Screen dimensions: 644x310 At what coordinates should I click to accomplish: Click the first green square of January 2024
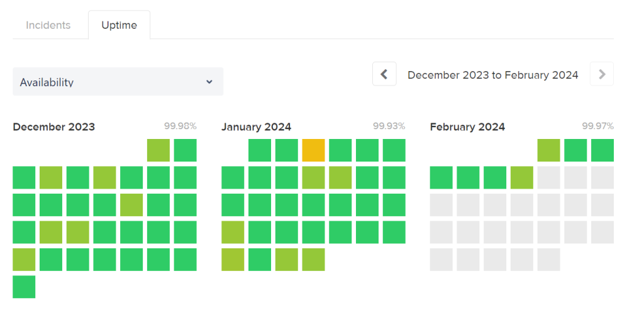pos(260,150)
